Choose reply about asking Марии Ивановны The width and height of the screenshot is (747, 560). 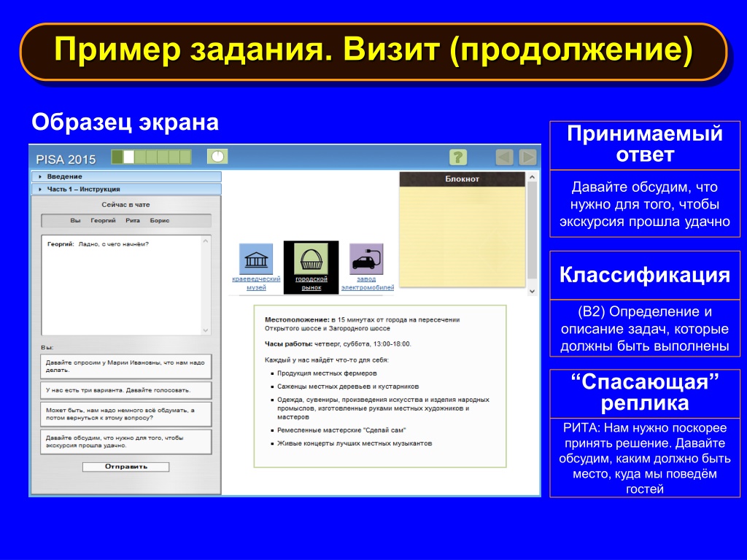pos(126,366)
